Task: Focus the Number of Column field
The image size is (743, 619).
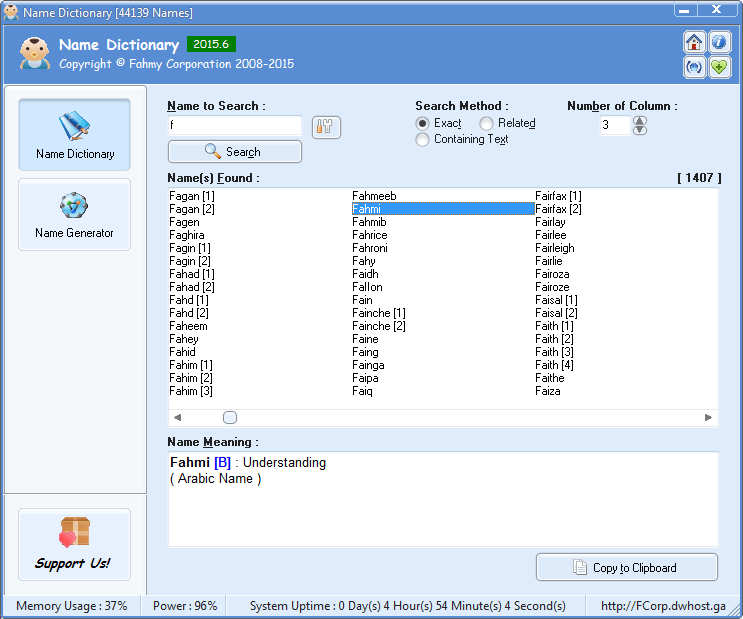Action: pos(615,125)
